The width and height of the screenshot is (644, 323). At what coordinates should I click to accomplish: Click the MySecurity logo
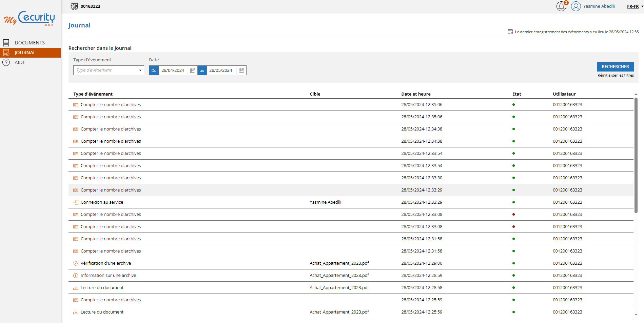click(30, 19)
